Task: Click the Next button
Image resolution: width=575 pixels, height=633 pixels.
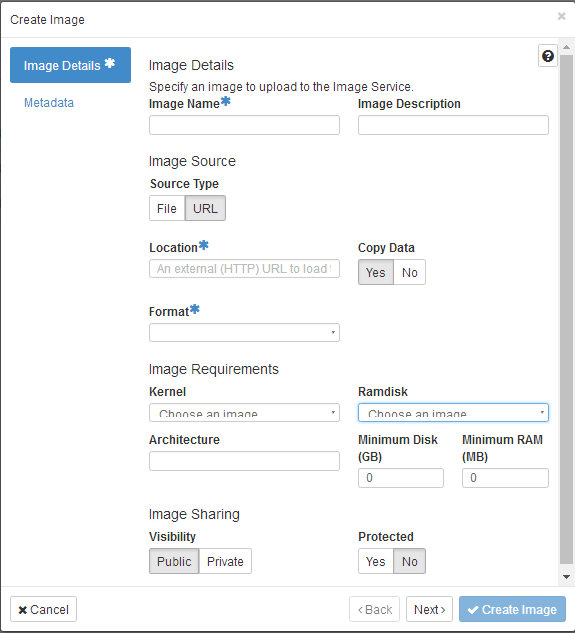Action: pos(429,609)
